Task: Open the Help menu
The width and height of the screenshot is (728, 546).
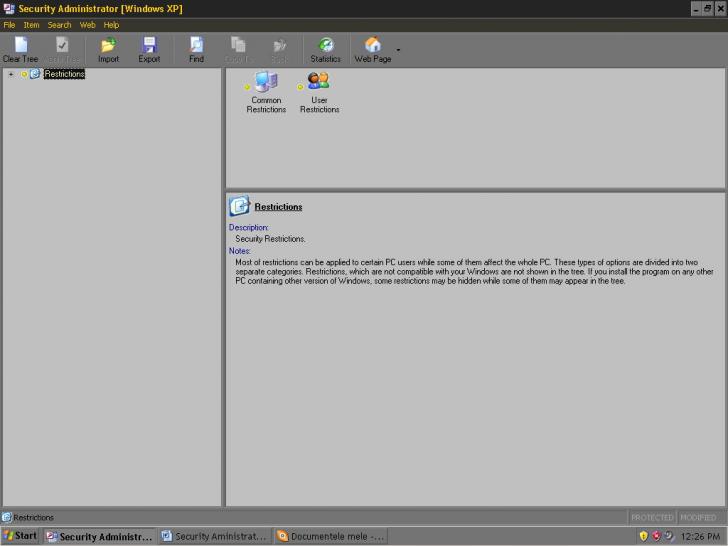Action: pyautogui.click(x=111, y=25)
